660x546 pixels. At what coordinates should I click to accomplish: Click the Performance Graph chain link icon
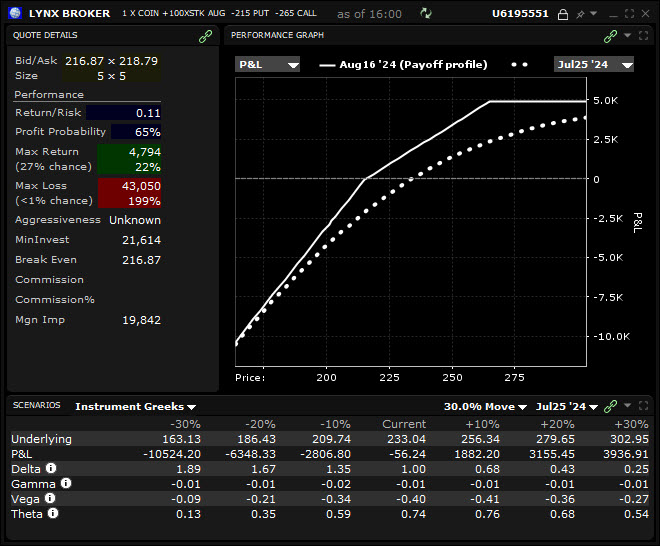[x=610, y=35]
